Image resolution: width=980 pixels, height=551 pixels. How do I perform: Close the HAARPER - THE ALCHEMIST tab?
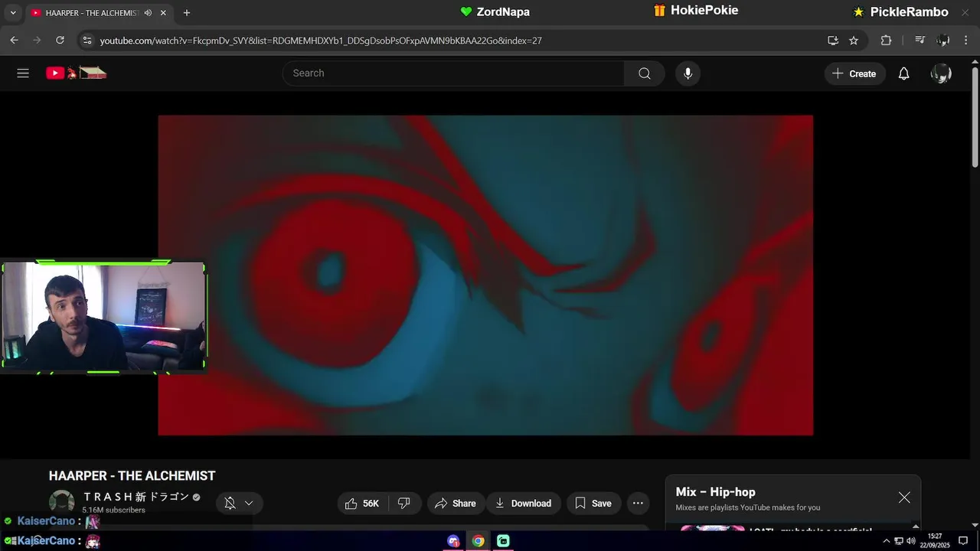pos(163,13)
